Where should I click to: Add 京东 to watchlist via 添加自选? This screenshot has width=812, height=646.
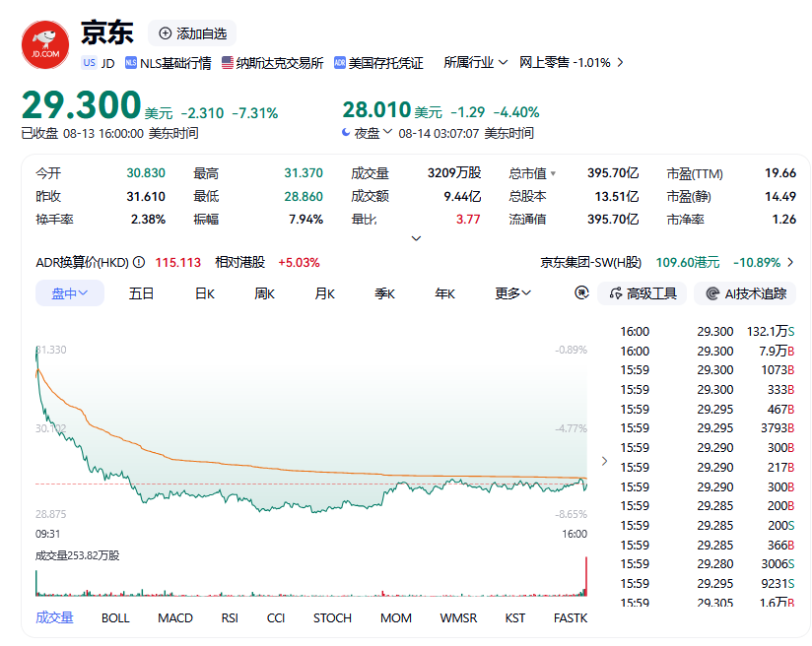pos(192,33)
